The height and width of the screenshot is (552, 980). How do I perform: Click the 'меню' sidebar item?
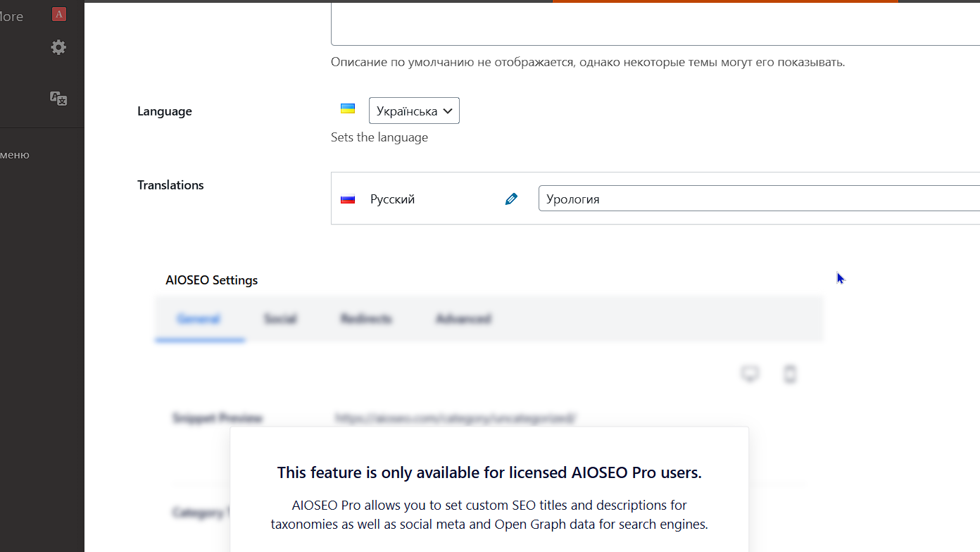(x=15, y=155)
